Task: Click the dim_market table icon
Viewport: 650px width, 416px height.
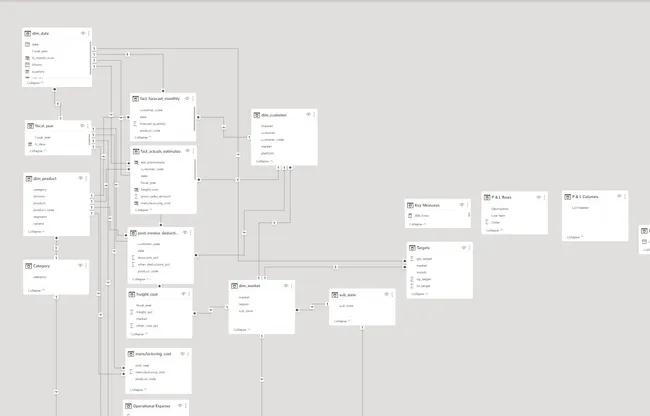Action: [x=234, y=286]
